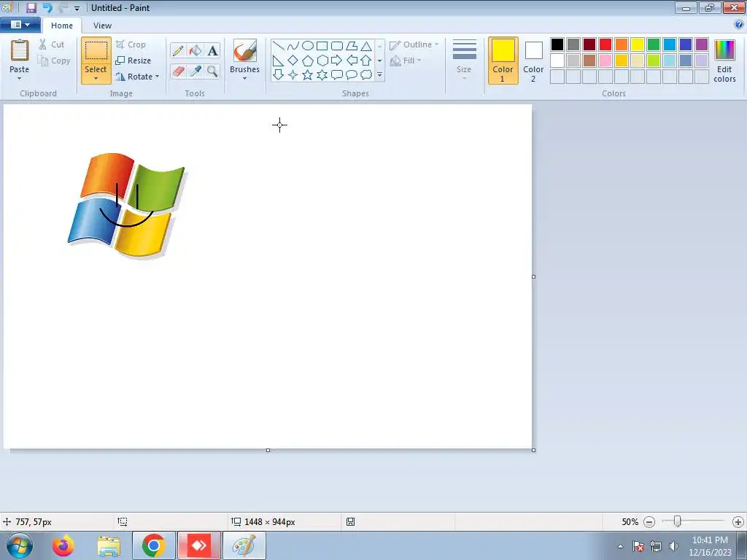This screenshot has height=560, width=747.
Task: Choose the Four-point star shape
Action: pos(293,75)
